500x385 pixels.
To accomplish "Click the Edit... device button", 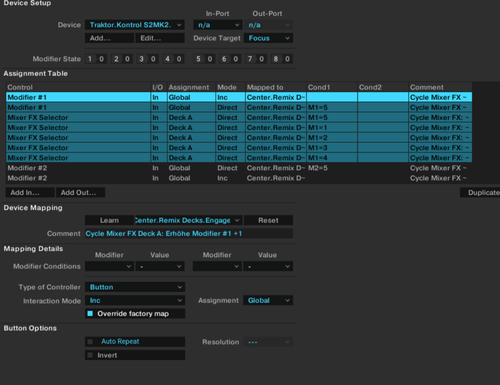I will [x=160, y=38].
